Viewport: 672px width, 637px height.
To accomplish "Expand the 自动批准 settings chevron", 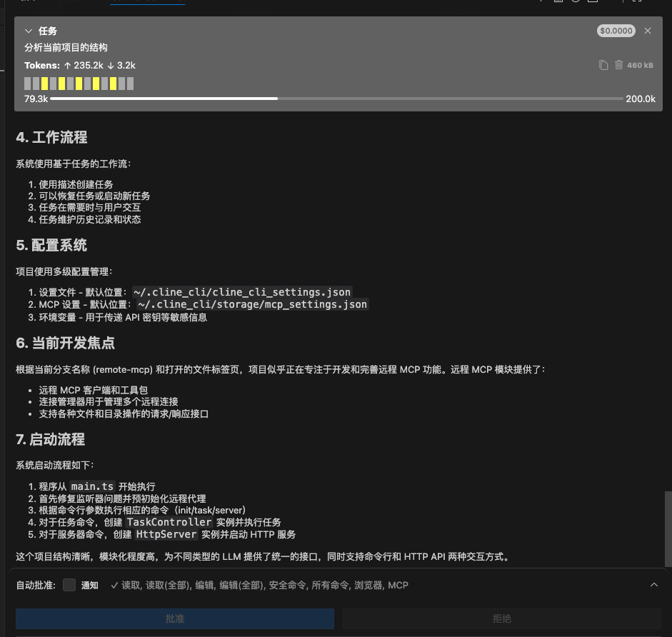I will (x=653, y=585).
